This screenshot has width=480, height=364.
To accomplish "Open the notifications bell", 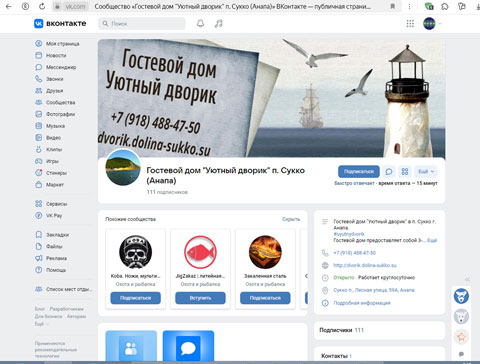I will click(200, 23).
